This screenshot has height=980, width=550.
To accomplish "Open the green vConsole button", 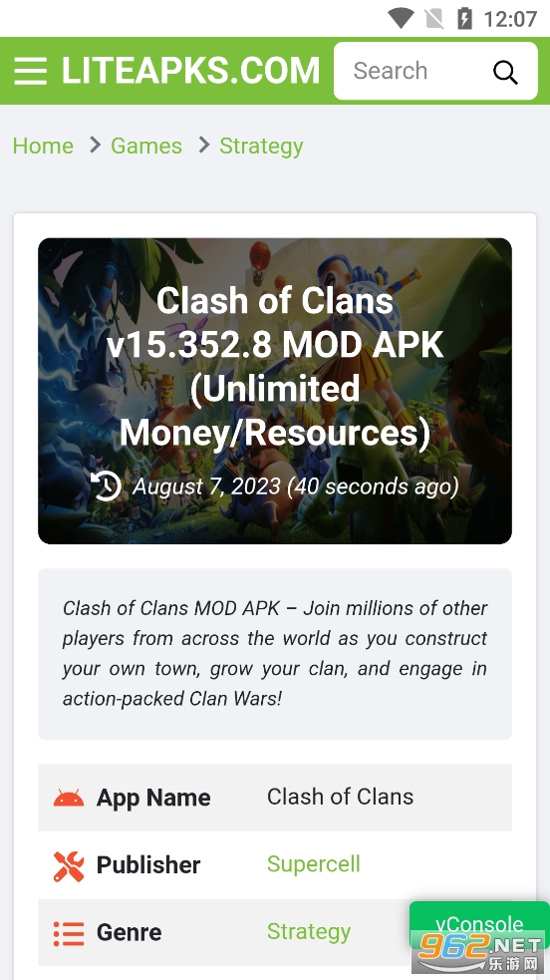I will (479, 925).
